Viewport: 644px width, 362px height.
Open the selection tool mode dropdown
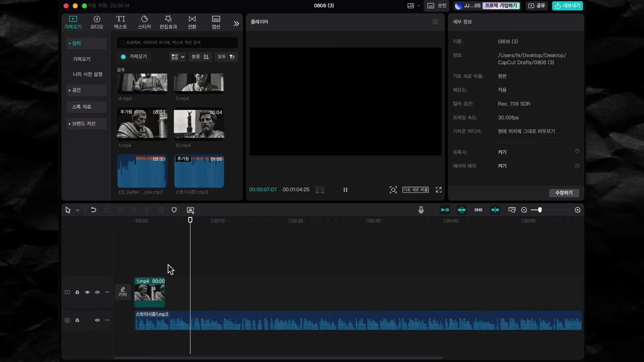pyautogui.click(x=78, y=210)
